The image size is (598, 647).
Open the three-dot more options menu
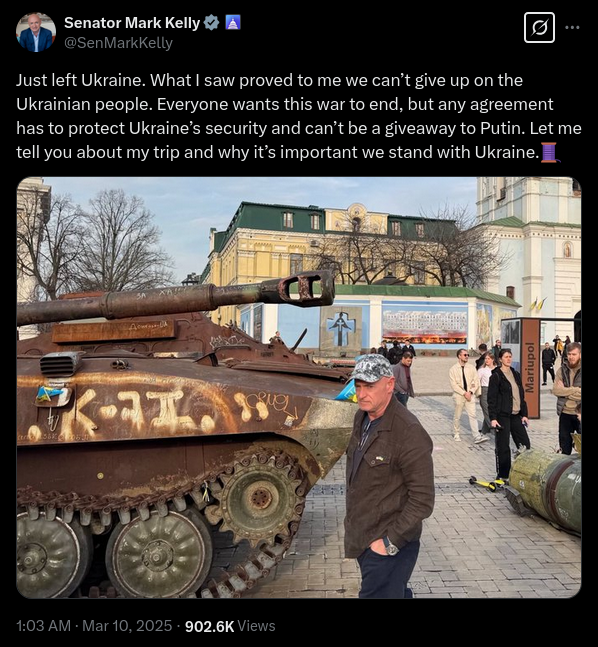pyautogui.click(x=572, y=27)
